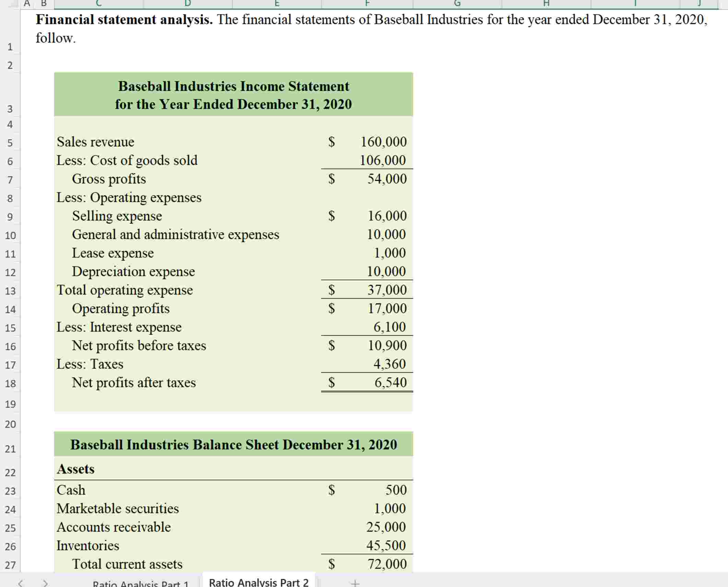This screenshot has width=728, height=587.
Task: Click the Balance Sheet title header
Action: point(234,445)
